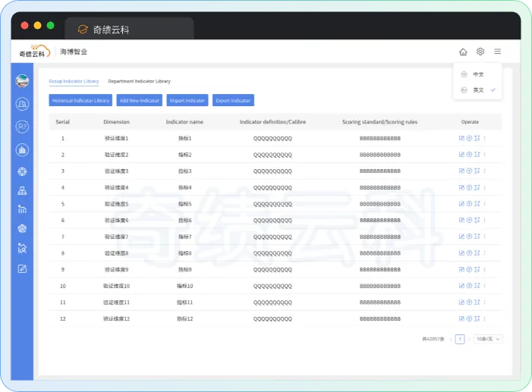
Task: Click cell 指标12
Action: tap(184, 318)
